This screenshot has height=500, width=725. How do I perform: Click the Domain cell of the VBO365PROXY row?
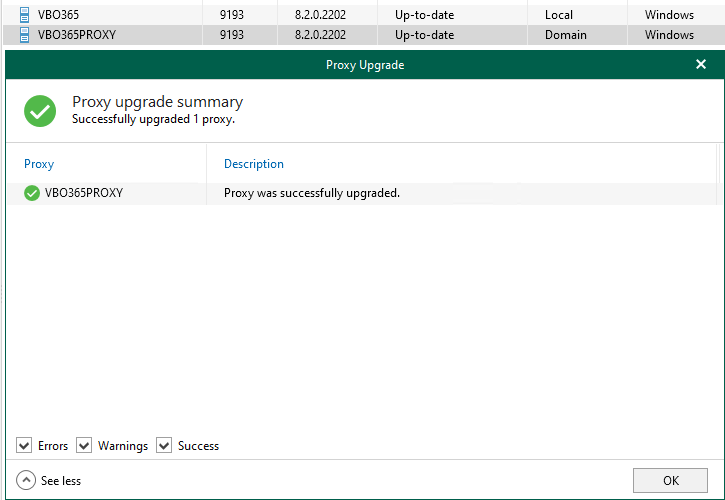click(x=566, y=35)
